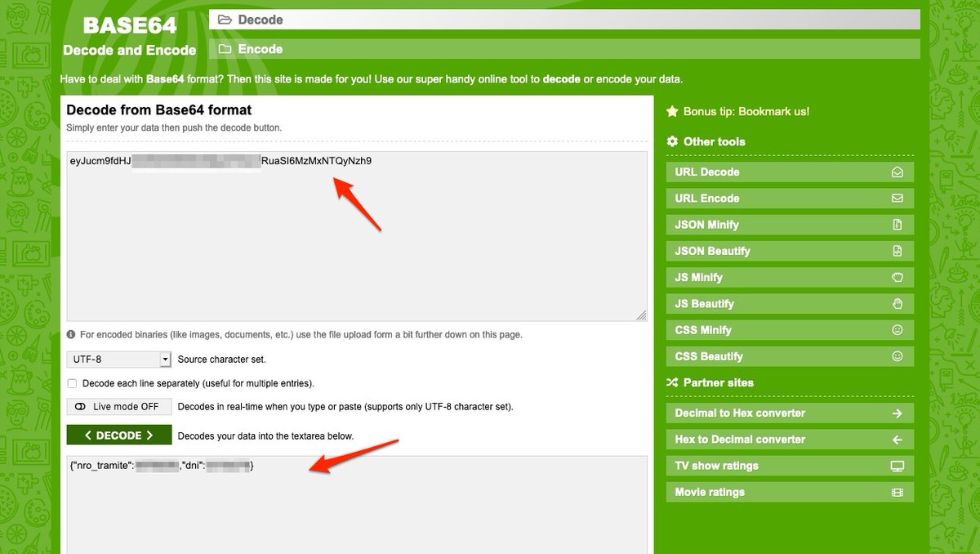This screenshot has width=980, height=554.
Task: Click the Other tools heading
Action: point(715,141)
